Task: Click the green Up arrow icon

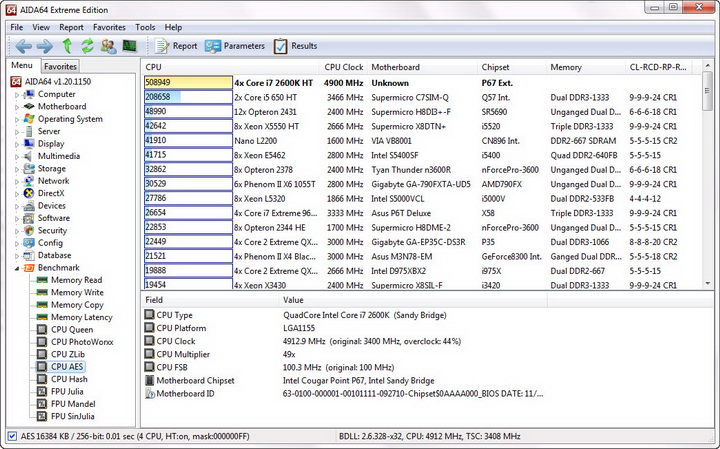Action: pos(68,46)
